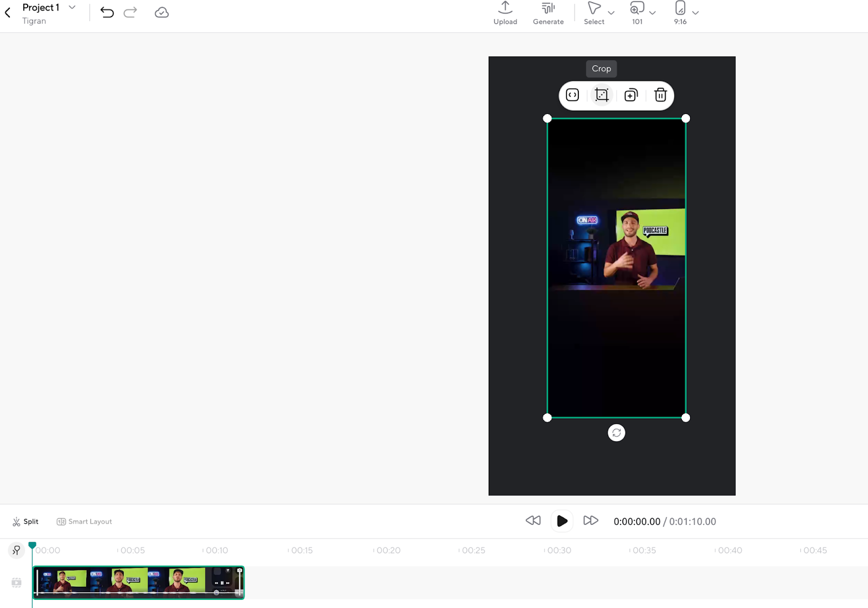Expand the 101 zoom level dropdown
This screenshot has width=868, height=608.
tap(653, 12)
